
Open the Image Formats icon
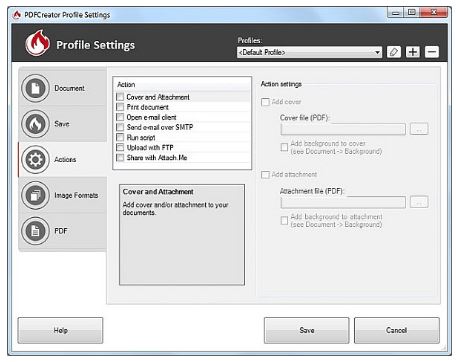35,195
